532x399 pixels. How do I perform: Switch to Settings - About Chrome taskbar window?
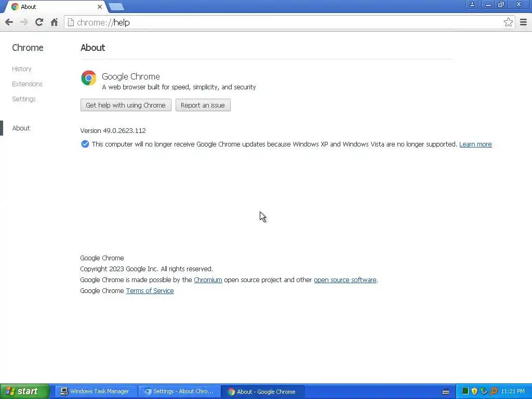coord(179,392)
